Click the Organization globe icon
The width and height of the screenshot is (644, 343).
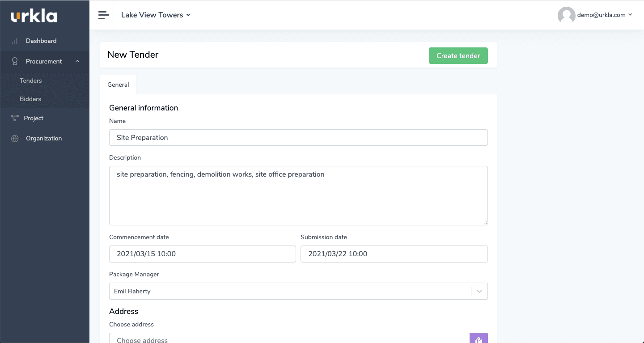tap(15, 139)
